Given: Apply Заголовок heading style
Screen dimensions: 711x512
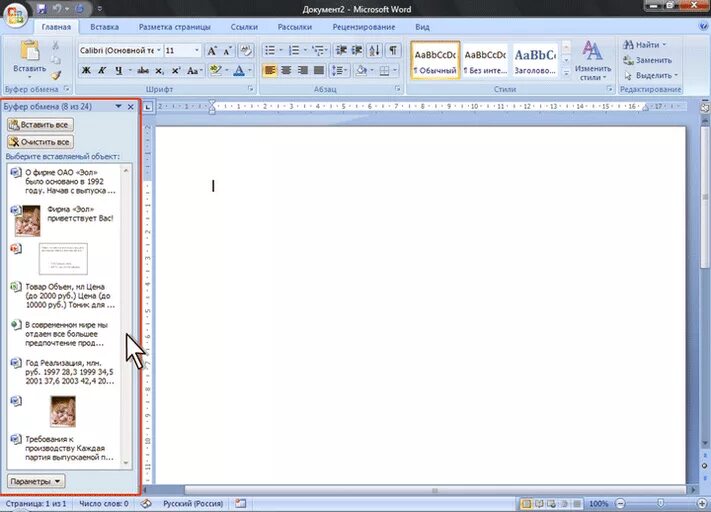Looking at the screenshot, I should pyautogui.click(x=535, y=60).
